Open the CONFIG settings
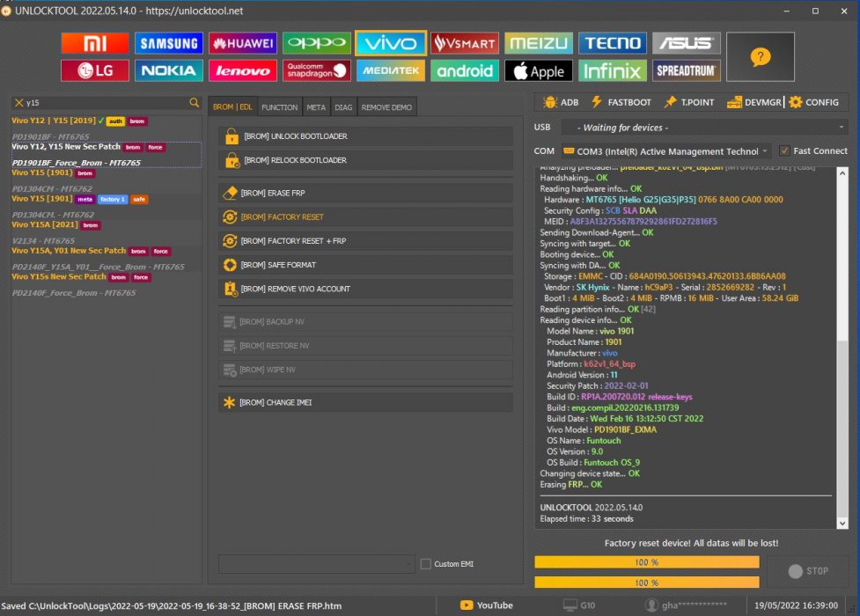The width and height of the screenshot is (860, 616). click(814, 102)
